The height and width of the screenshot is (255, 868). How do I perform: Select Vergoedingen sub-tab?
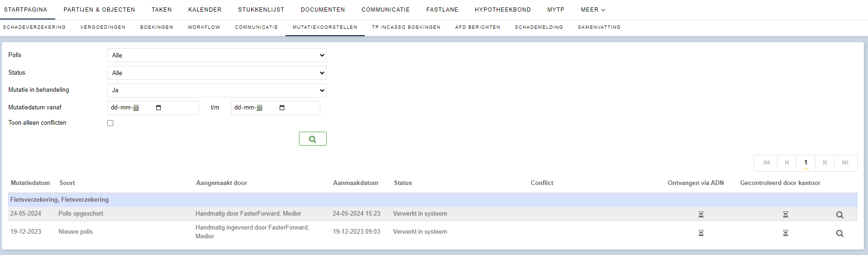click(103, 27)
